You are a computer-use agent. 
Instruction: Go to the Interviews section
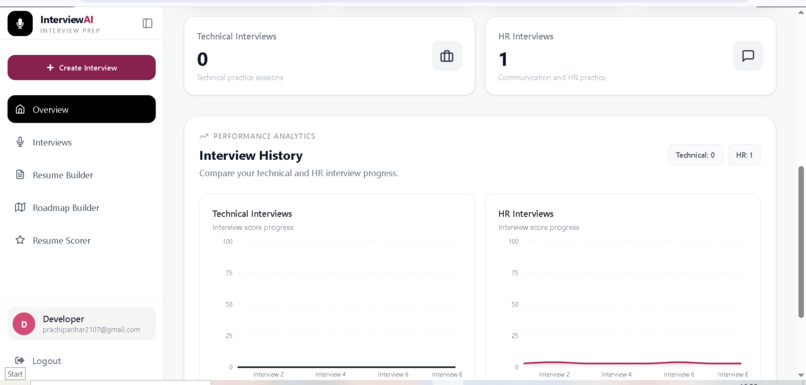pos(81,142)
